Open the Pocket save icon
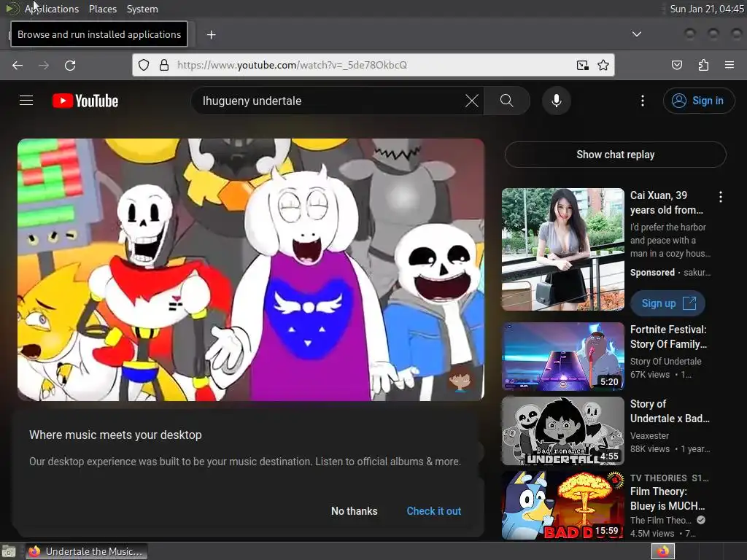747x560 pixels. (x=677, y=65)
